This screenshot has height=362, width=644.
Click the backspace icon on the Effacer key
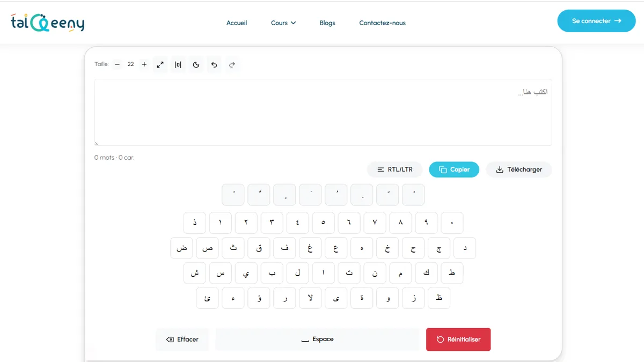[x=169, y=339]
